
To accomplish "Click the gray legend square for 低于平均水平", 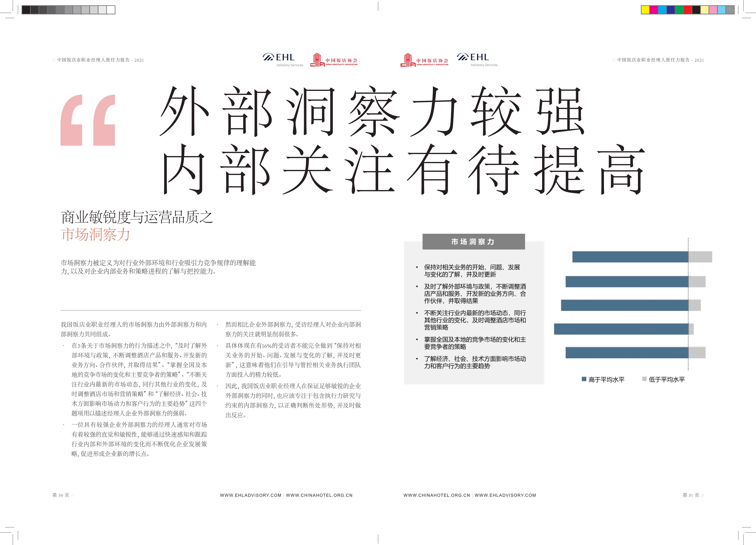I will tap(644, 379).
